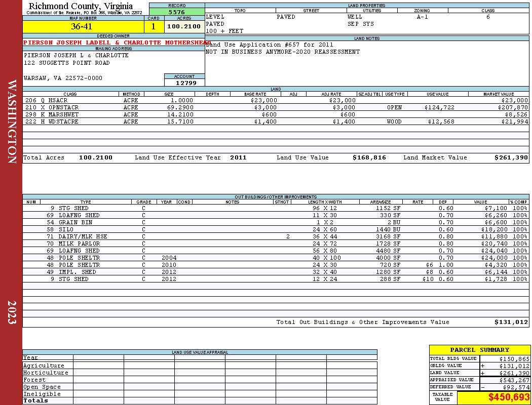The height and width of the screenshot is (405, 532).
Task: Click the Agriculture row label
Action: [x=44, y=366]
